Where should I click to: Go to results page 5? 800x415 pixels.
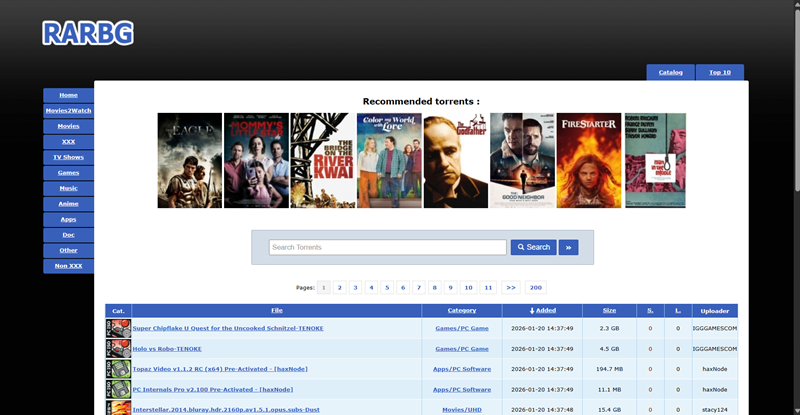[387, 287]
